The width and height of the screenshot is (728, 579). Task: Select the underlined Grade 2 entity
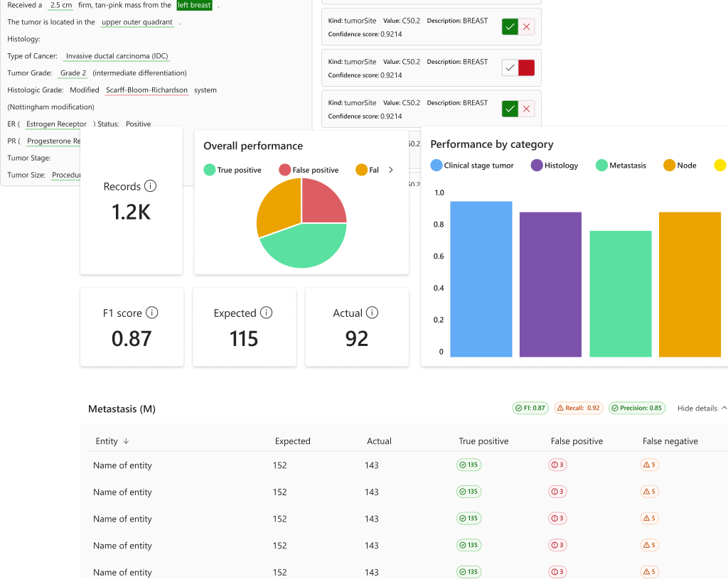pyautogui.click(x=73, y=73)
